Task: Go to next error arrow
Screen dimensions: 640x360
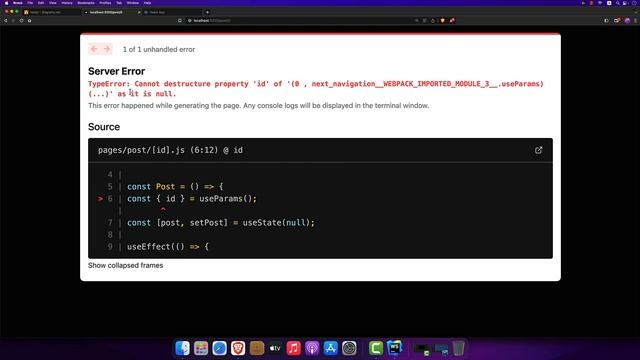Action: [107, 49]
